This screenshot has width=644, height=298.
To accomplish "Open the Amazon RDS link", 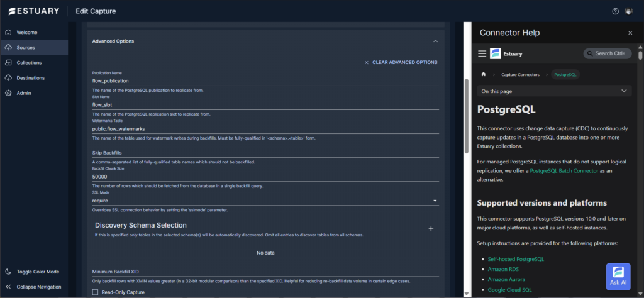I will [503, 269].
